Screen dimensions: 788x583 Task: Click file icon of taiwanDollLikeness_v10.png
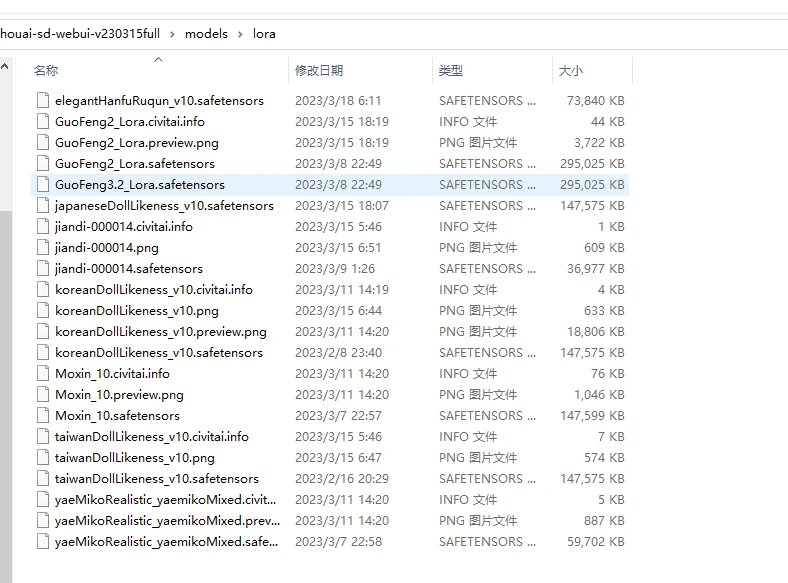(x=43, y=458)
